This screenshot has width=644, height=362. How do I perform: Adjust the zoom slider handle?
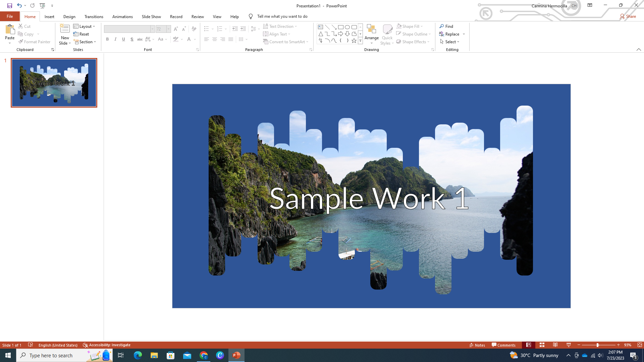click(597, 345)
